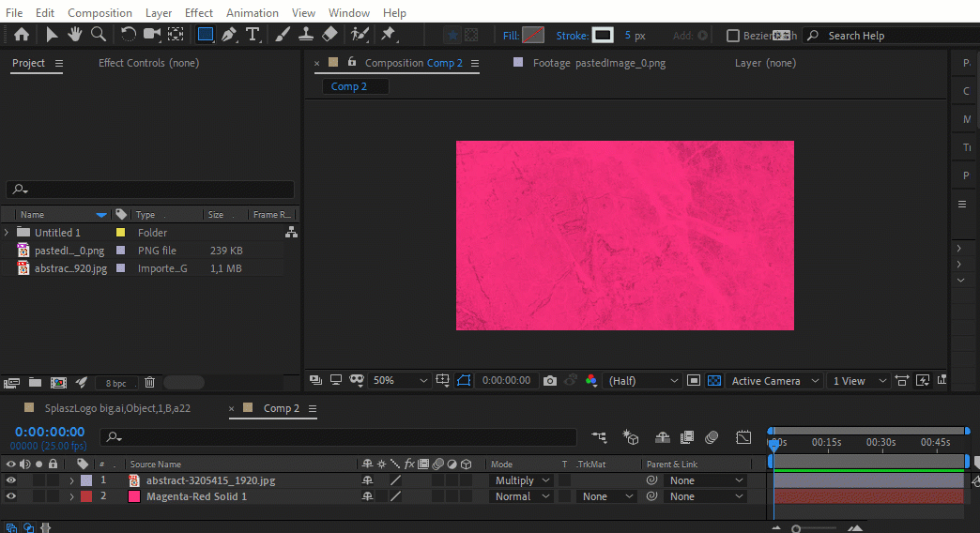Click the Comp 2 breadcrumb button
Screen dimensions: 980x533
tap(355, 86)
